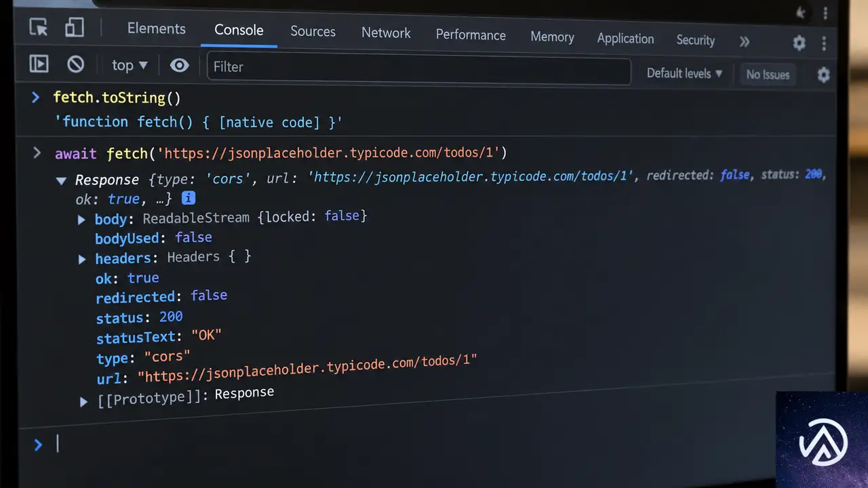
Task: Toggle the device toolbar icon
Action: [74, 27]
